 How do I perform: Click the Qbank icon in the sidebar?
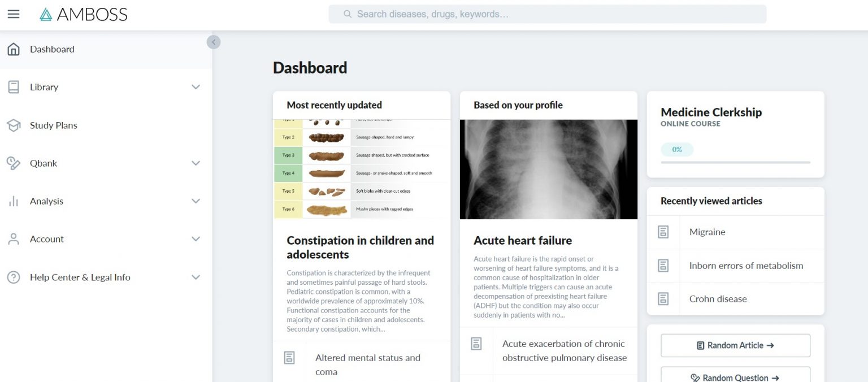(x=12, y=163)
